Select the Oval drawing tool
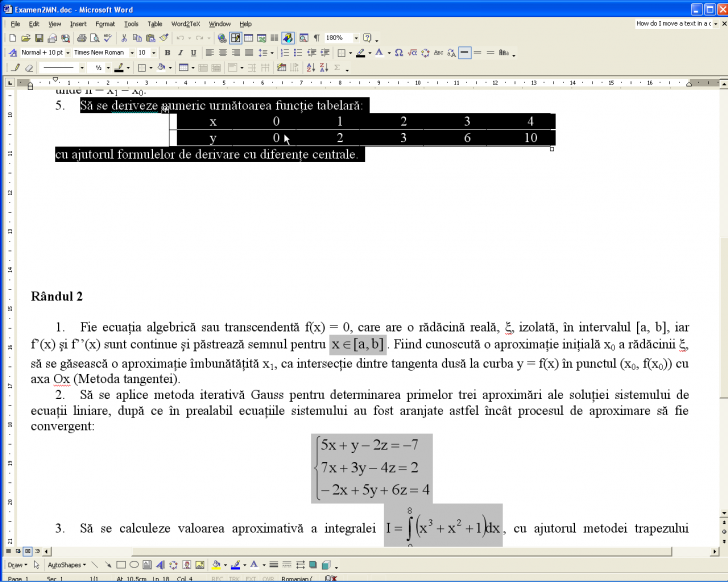 tap(134, 565)
